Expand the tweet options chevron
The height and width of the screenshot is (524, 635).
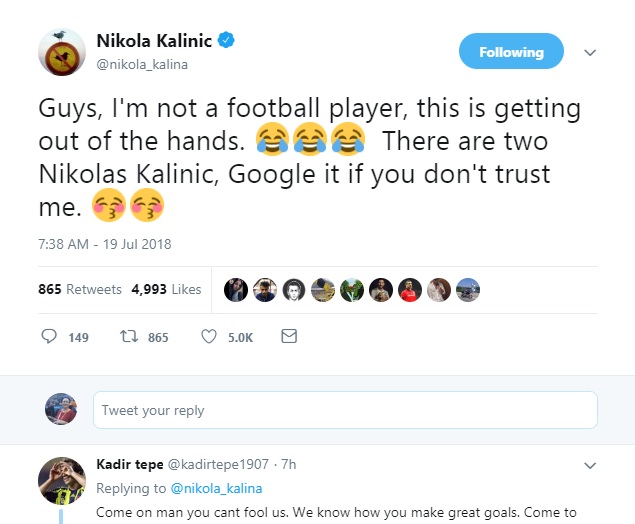[x=590, y=52]
